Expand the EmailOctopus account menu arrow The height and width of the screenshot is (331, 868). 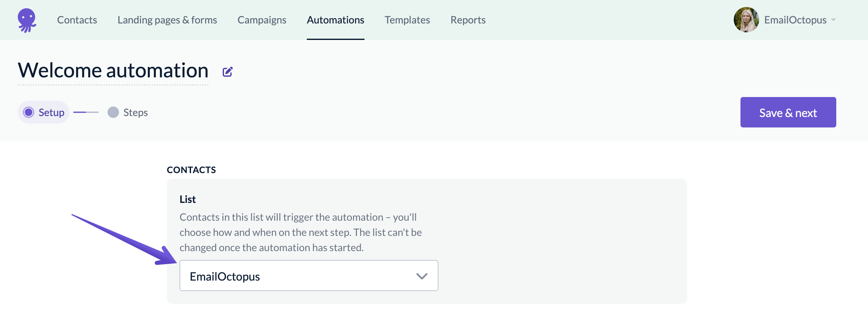click(833, 20)
